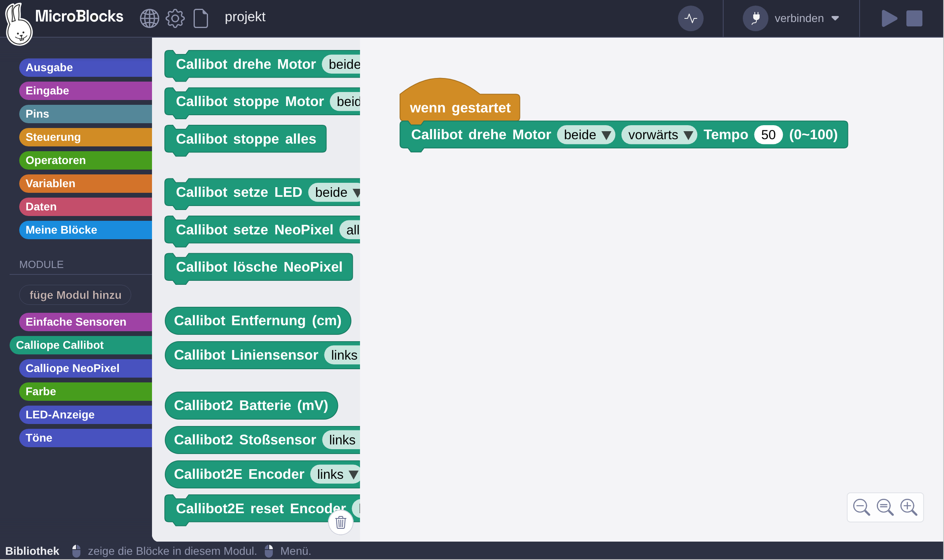Zoom out the scripting area
This screenshot has height=560, width=944.
(861, 507)
